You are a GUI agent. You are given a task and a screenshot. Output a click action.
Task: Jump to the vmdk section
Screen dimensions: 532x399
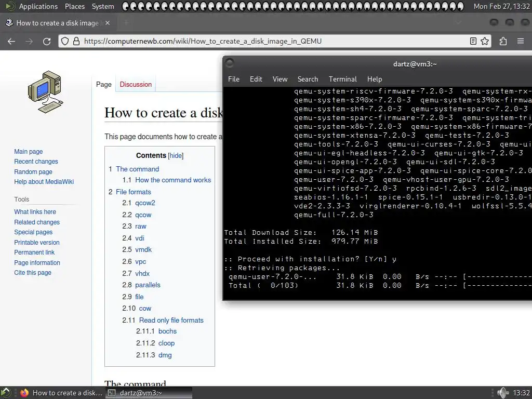click(143, 250)
